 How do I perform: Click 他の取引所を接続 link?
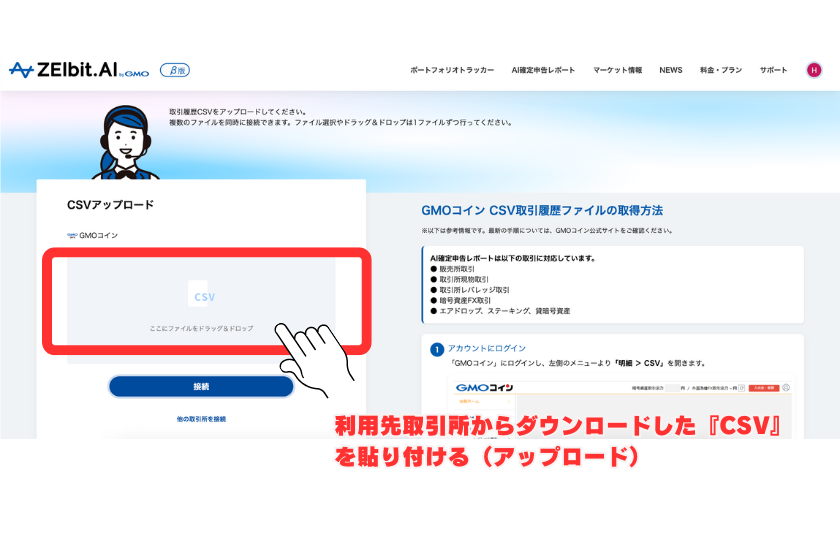point(201,419)
